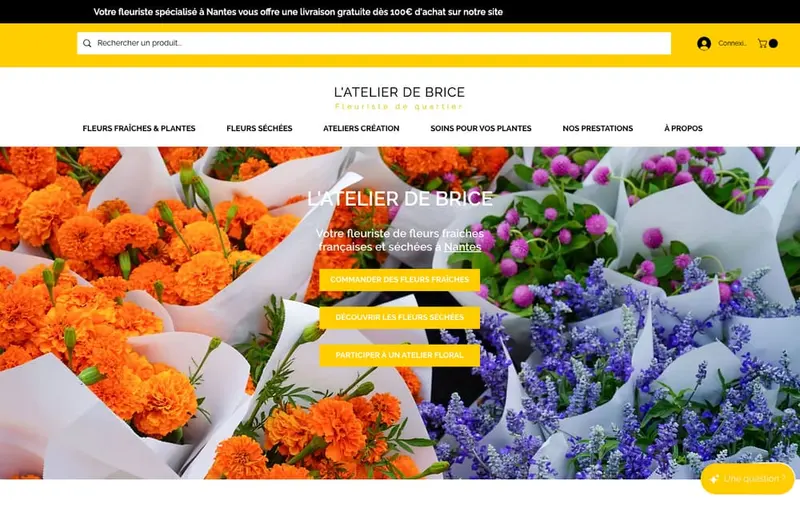Click the sparkle icon in Une question chat
Viewport: 800px width, 512px height.
pos(714,479)
